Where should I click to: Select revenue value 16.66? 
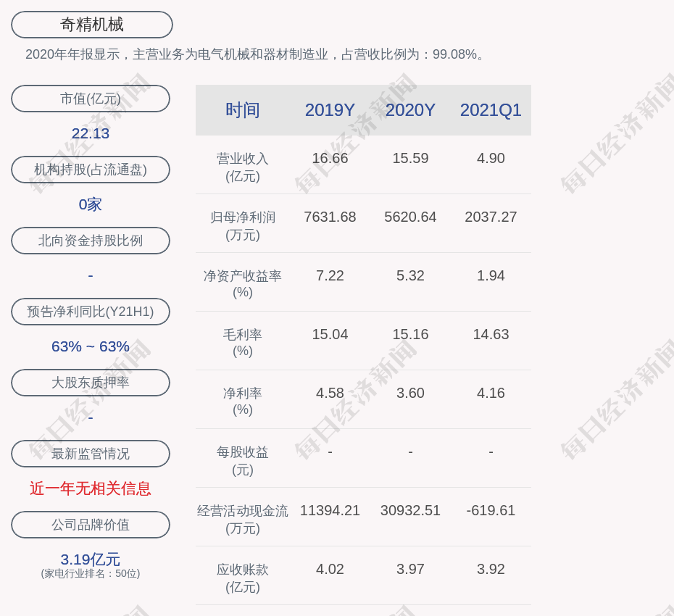click(x=330, y=158)
